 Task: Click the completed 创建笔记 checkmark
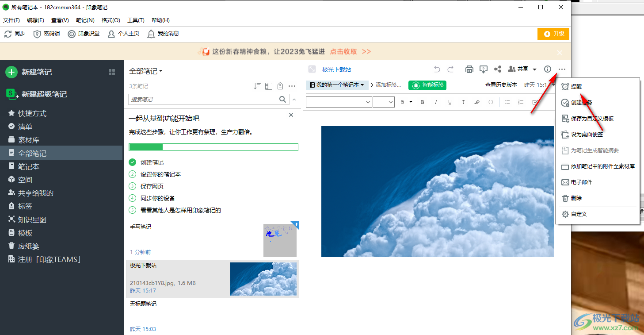pyautogui.click(x=133, y=162)
